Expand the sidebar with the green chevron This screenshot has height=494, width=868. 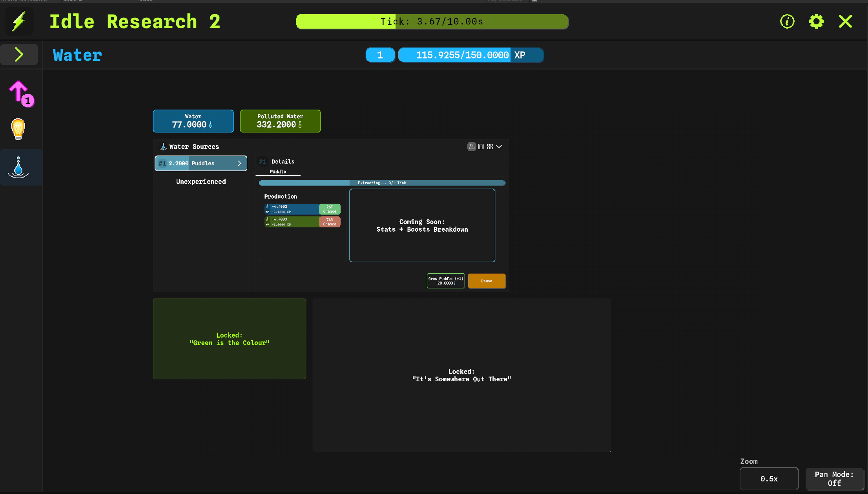point(19,54)
